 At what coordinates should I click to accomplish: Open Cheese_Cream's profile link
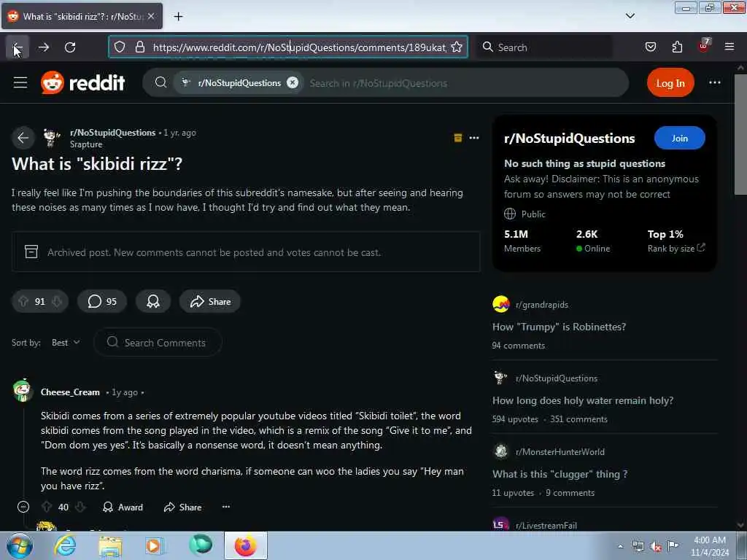tap(70, 392)
